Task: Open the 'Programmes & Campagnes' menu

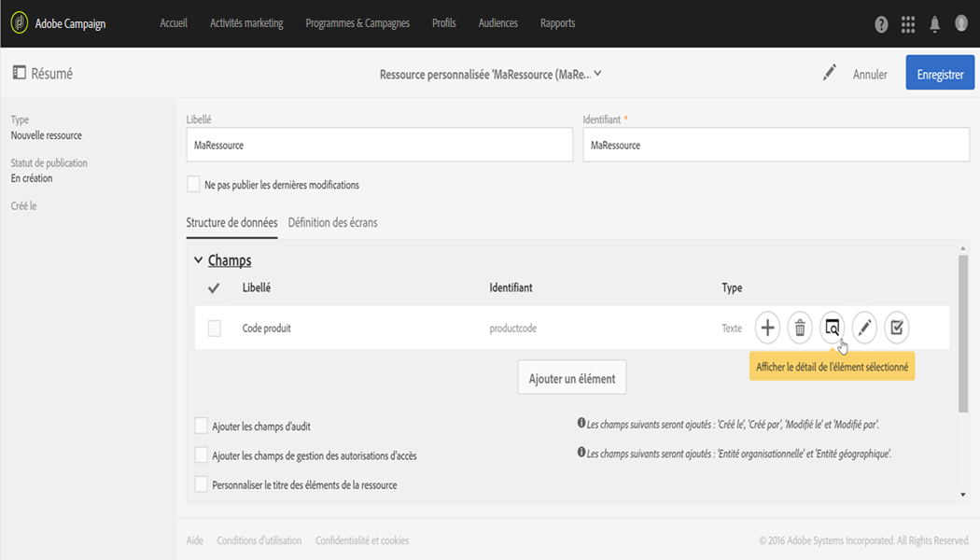Action: [357, 23]
